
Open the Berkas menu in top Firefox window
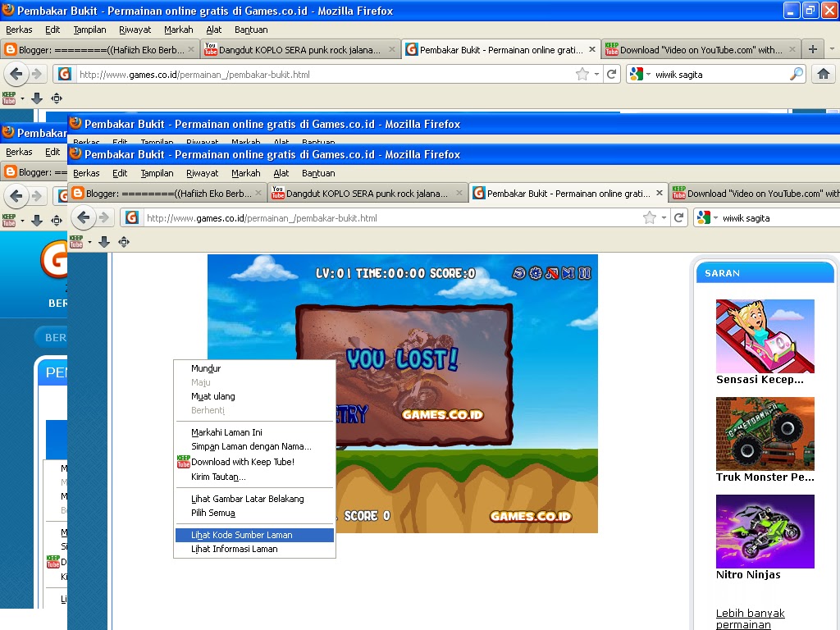(19, 30)
